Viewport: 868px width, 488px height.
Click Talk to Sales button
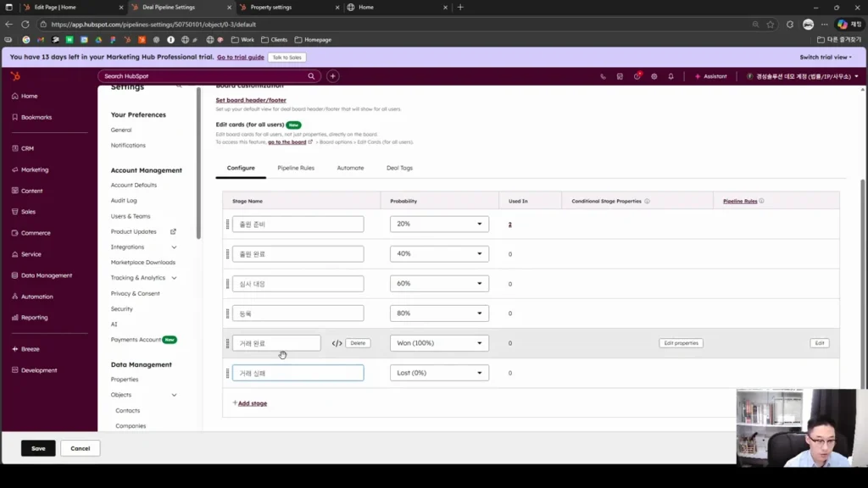pyautogui.click(x=287, y=58)
